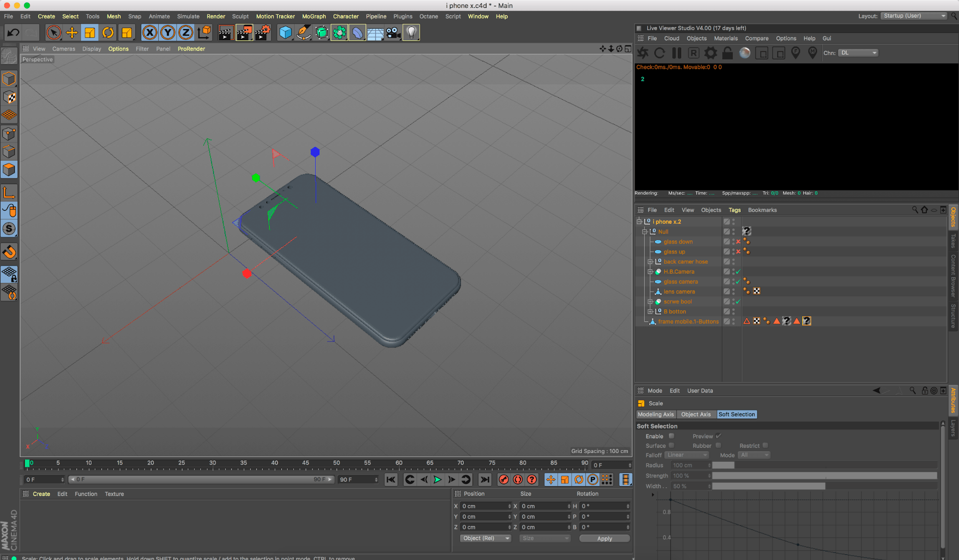Select the 'glass camera' object in list

680,282
